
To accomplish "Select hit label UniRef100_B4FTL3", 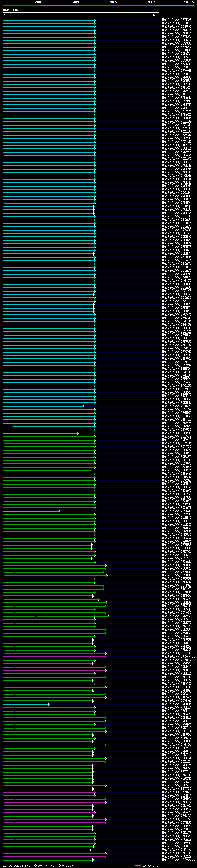I will point(177,419).
